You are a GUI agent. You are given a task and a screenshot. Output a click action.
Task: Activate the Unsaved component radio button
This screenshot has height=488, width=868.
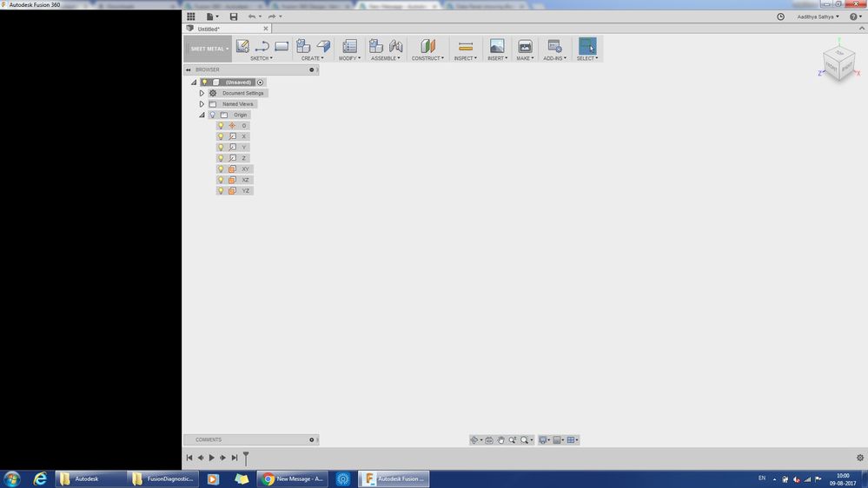(x=260, y=82)
